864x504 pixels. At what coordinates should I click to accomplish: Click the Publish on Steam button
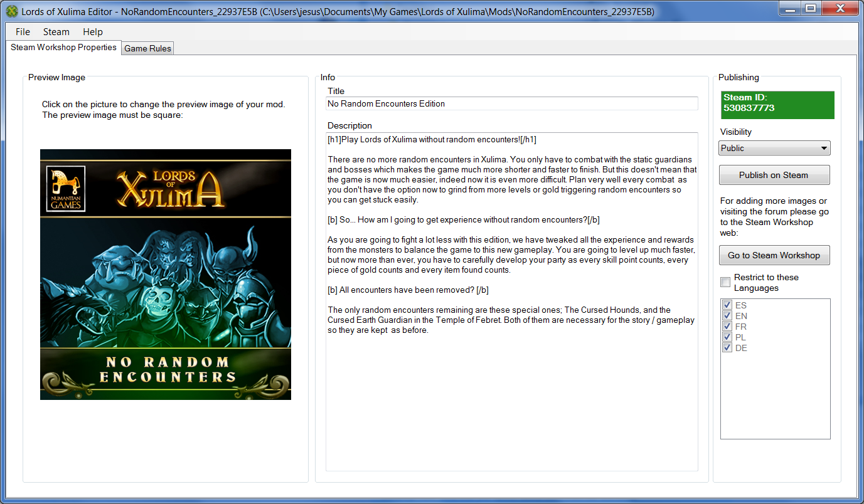774,175
